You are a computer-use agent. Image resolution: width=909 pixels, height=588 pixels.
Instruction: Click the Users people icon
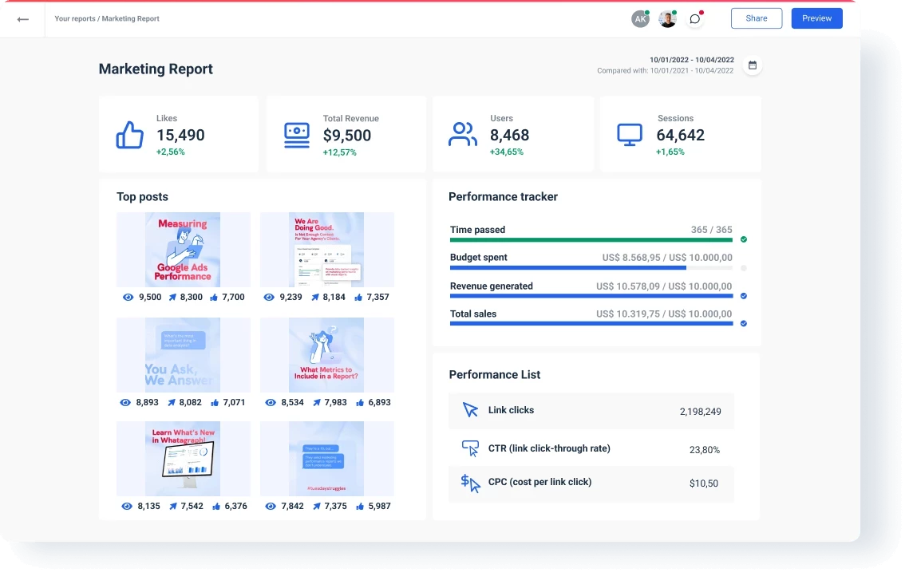(463, 134)
